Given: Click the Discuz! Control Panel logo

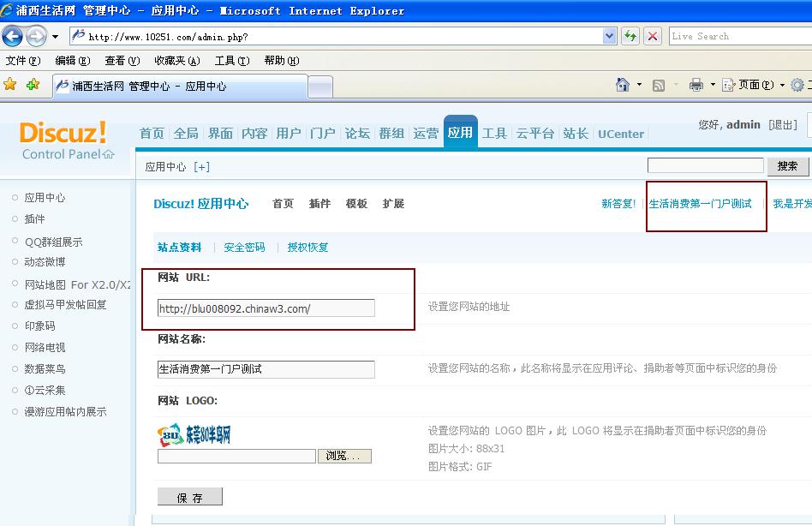Looking at the screenshot, I should tap(66, 140).
